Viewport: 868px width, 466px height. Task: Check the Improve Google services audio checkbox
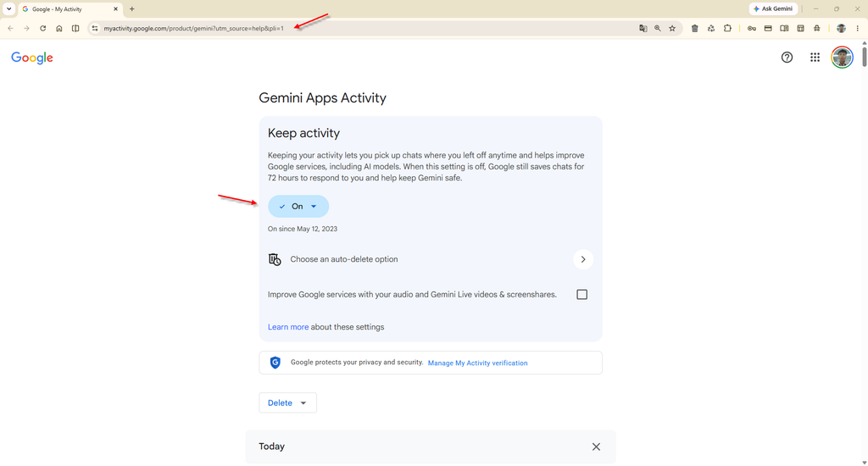[581, 295]
